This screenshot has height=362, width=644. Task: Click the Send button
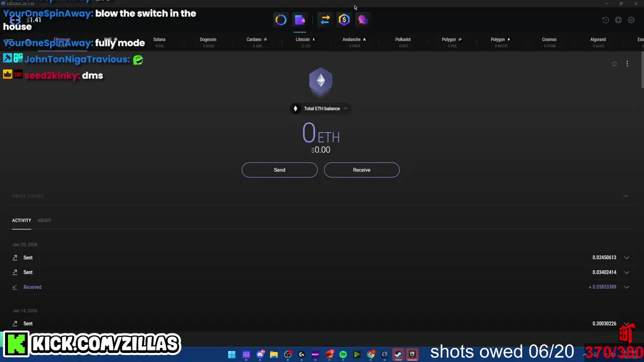point(280,170)
